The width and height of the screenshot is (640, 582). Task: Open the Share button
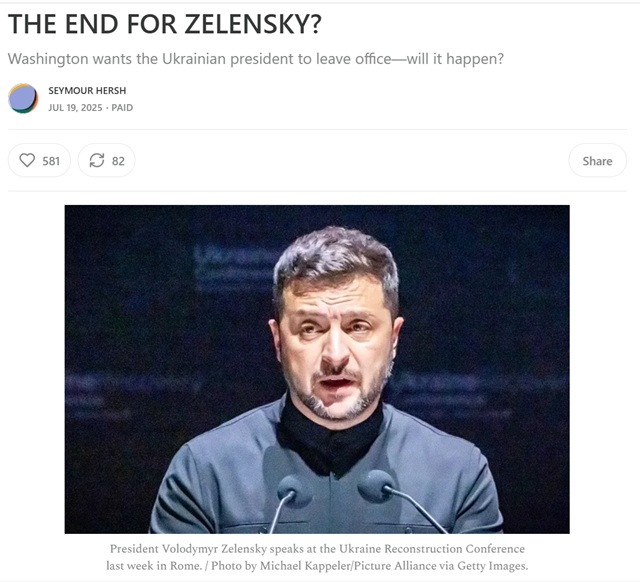point(597,160)
